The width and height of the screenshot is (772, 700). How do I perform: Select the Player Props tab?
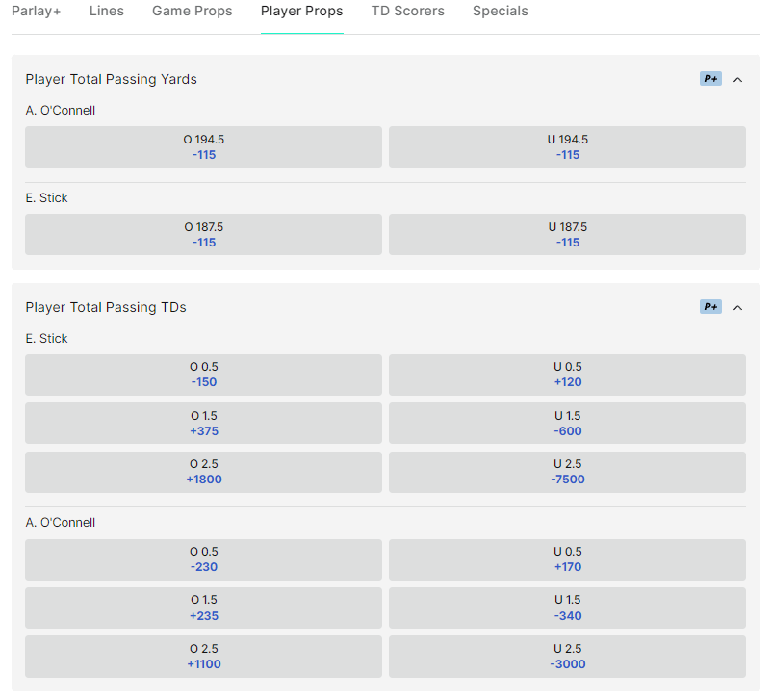tap(302, 11)
